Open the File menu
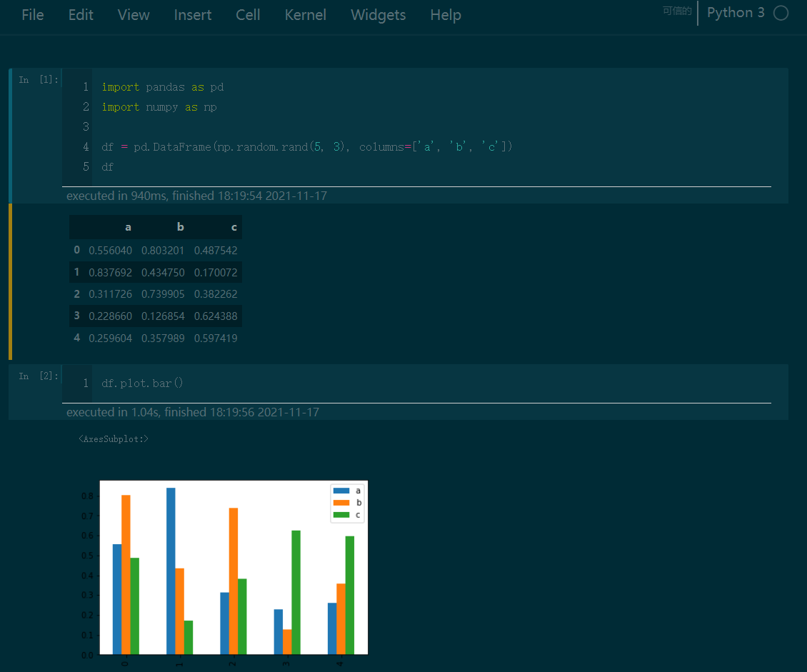 tap(32, 15)
